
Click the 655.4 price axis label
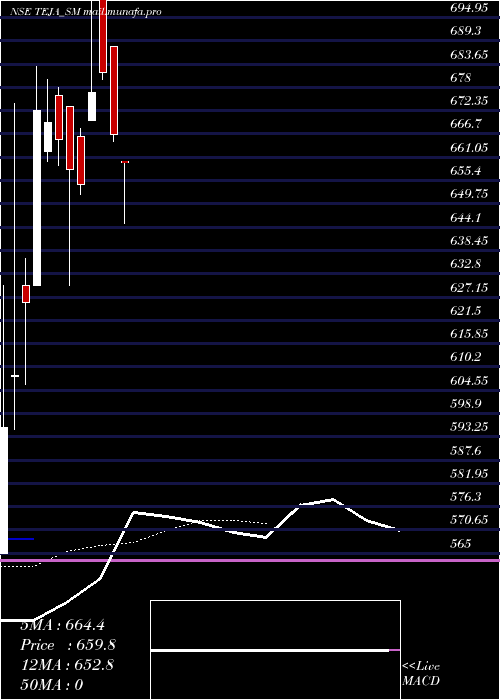(x=465, y=171)
